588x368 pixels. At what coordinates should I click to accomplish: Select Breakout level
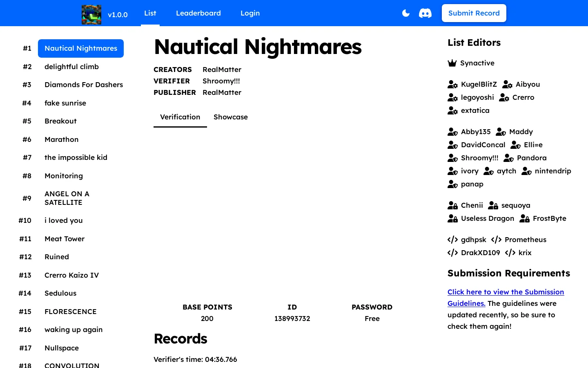coord(60,121)
